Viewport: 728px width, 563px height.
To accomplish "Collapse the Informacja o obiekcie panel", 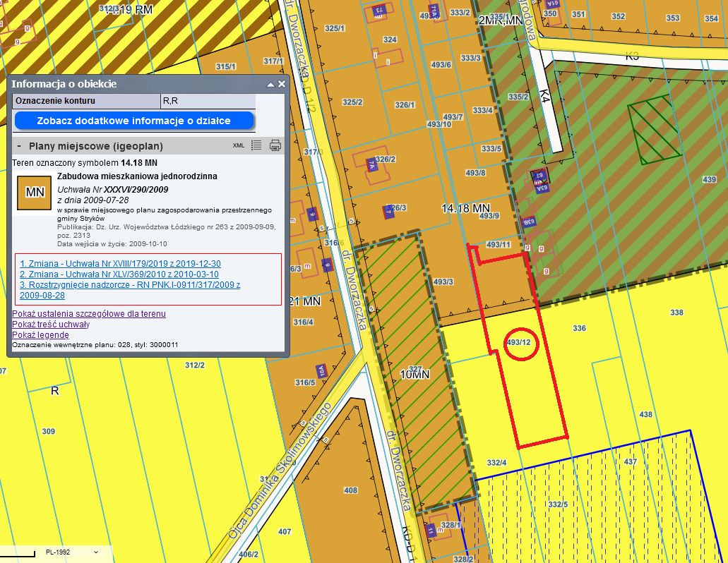I will (x=270, y=85).
